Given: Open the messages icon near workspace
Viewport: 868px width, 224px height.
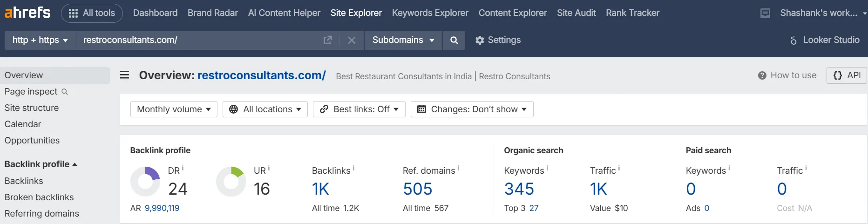Looking at the screenshot, I should point(765,13).
